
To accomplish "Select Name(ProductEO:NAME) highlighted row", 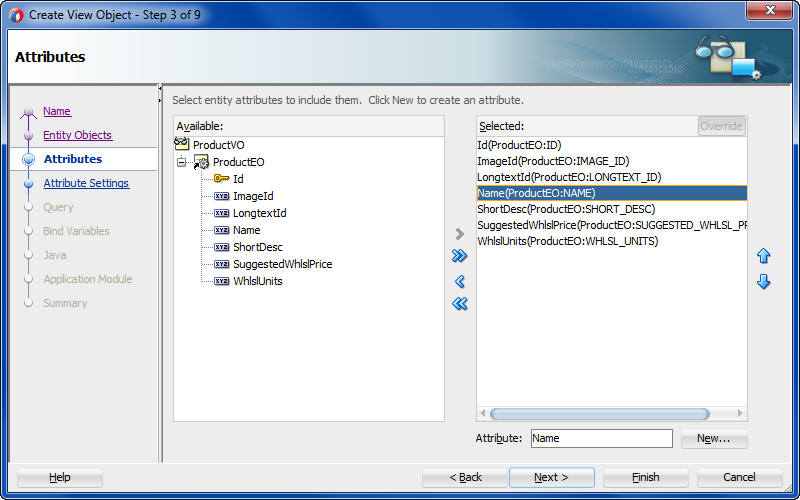I will [x=612, y=193].
